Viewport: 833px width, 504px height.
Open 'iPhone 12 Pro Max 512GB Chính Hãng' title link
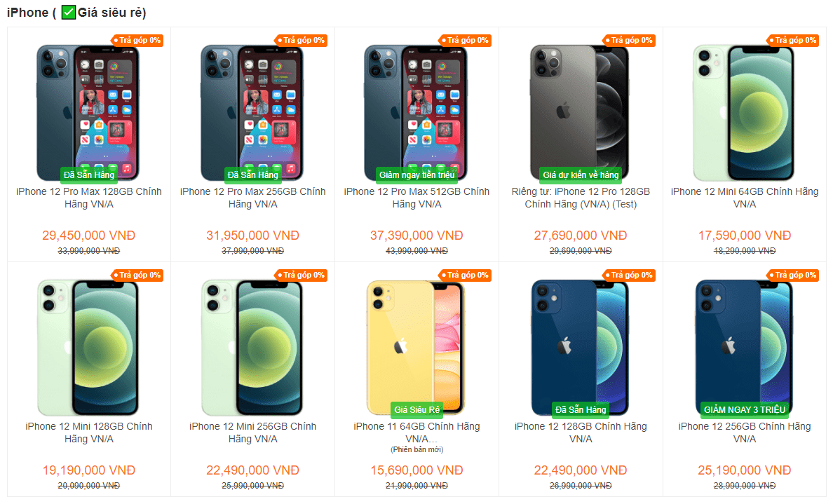416,198
